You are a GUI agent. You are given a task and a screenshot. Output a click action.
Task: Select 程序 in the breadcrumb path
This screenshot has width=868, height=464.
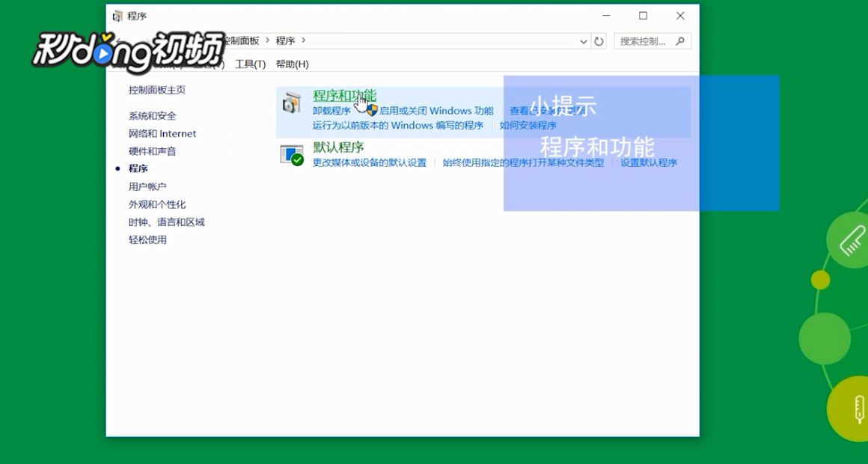[x=285, y=40]
